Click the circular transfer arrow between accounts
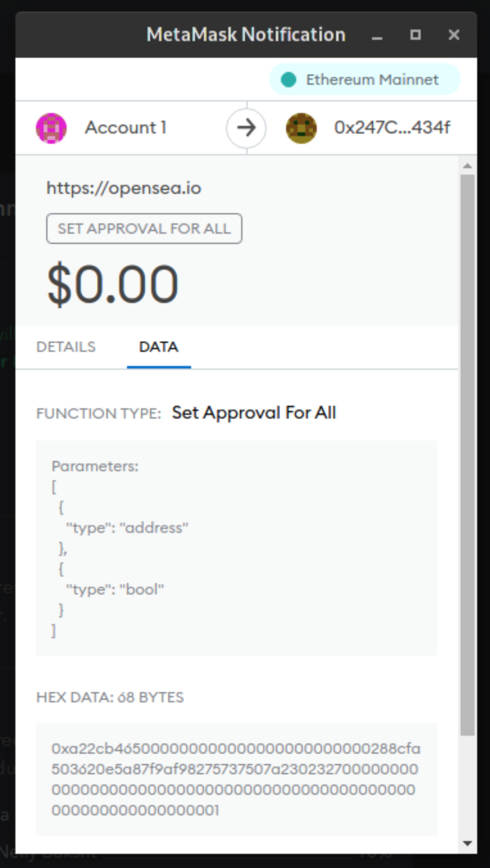Screen dimensions: 490x868 [246, 128]
